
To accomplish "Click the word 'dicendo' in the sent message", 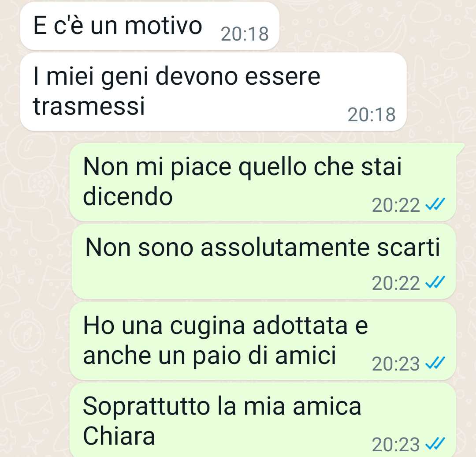I will pyautogui.click(x=128, y=196).
